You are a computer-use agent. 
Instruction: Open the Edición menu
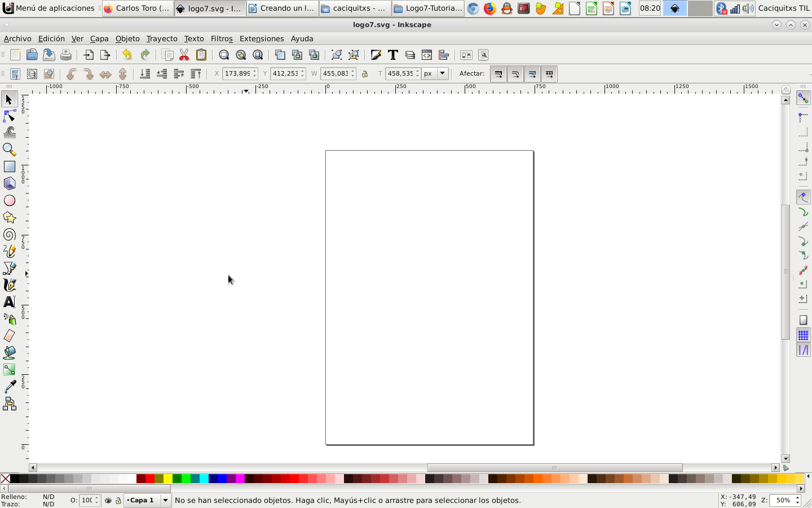pos(51,38)
